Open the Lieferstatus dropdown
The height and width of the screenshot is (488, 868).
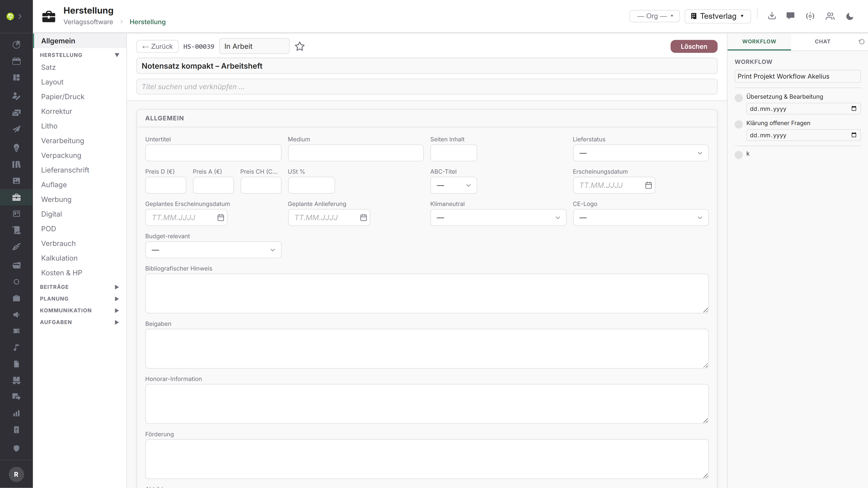(641, 153)
